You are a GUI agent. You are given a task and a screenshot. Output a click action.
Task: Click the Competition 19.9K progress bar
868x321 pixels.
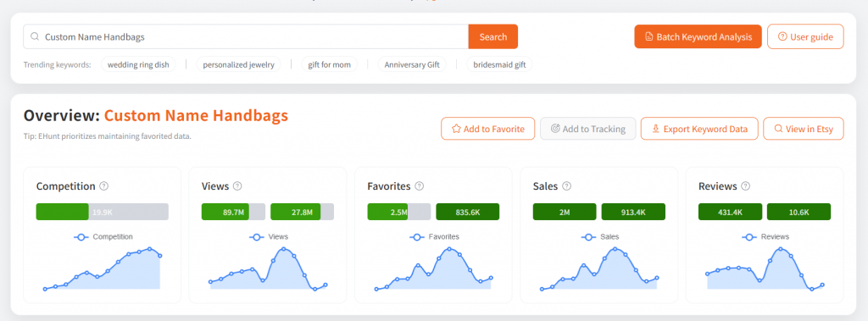tap(103, 212)
